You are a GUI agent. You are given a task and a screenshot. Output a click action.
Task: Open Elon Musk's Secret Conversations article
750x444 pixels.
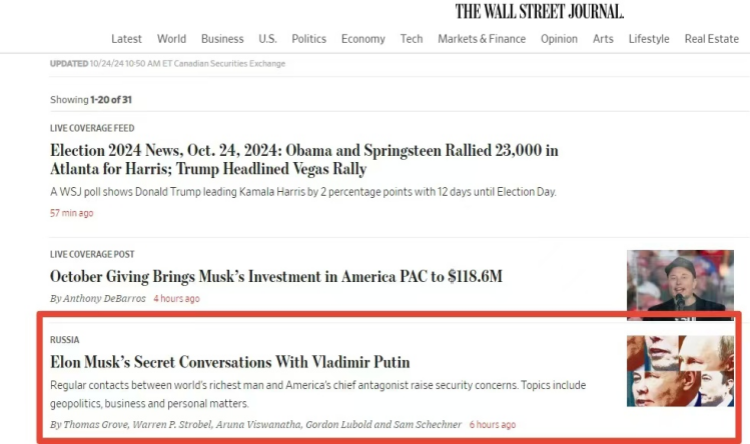pyautogui.click(x=230, y=362)
